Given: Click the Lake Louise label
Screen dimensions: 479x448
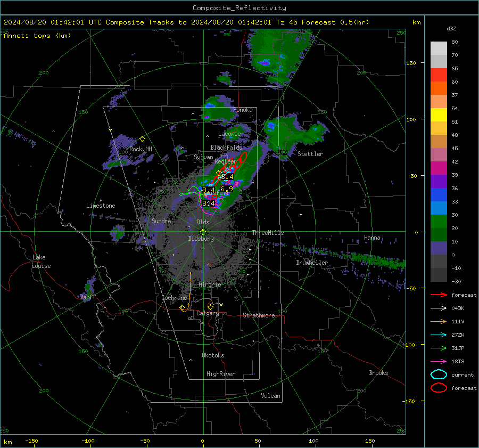Looking at the screenshot, I should coord(41,262).
